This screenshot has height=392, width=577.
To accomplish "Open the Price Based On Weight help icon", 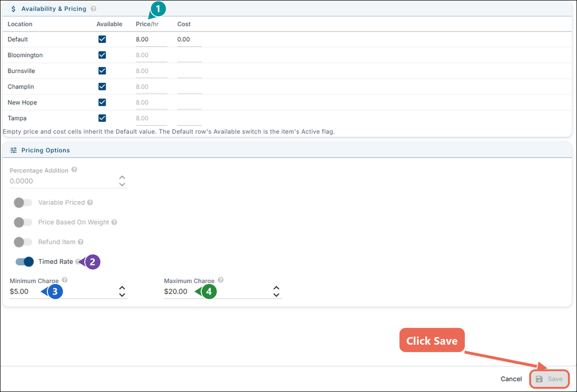I will pyautogui.click(x=114, y=222).
